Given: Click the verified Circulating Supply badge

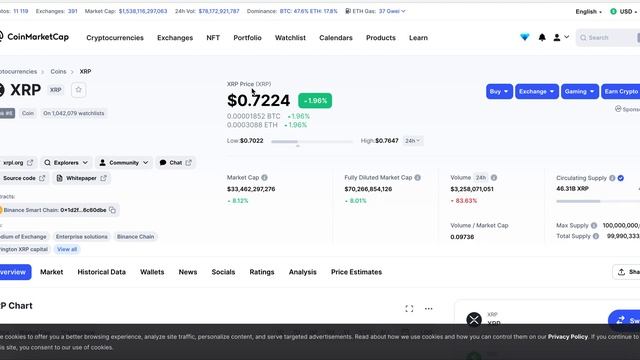Looking at the screenshot, I should click(621, 178).
